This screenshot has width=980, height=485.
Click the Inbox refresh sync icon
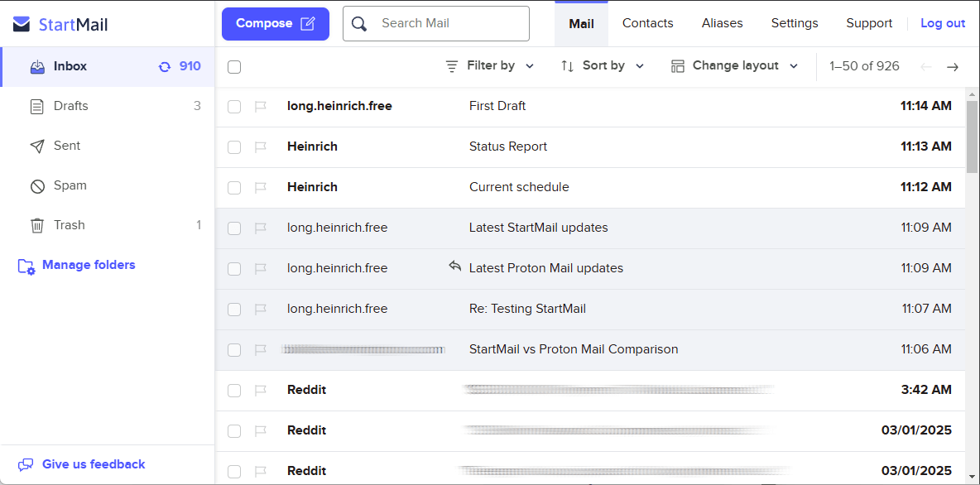coord(165,67)
